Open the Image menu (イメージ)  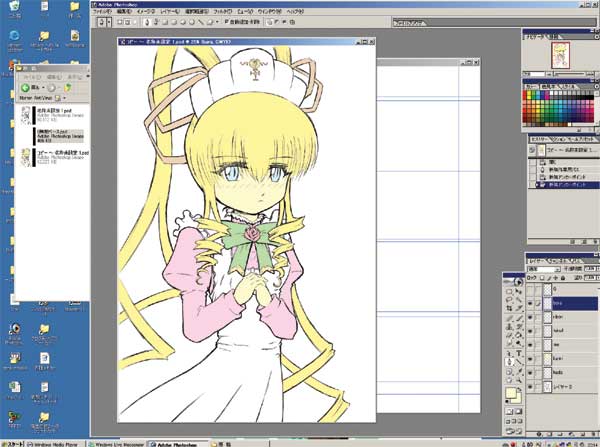click(146, 11)
